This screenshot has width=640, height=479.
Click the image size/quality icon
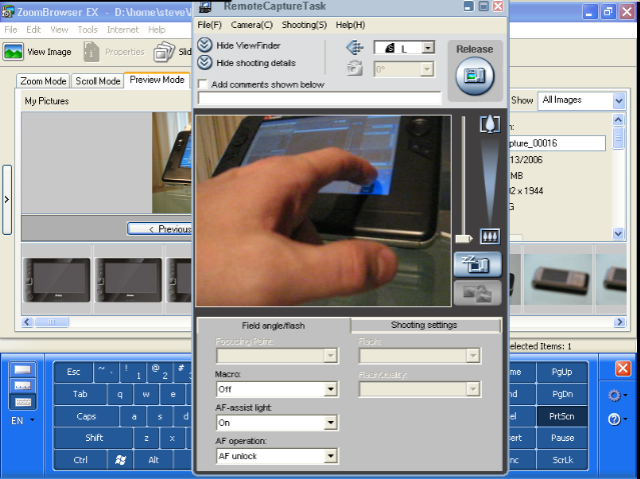[354, 47]
